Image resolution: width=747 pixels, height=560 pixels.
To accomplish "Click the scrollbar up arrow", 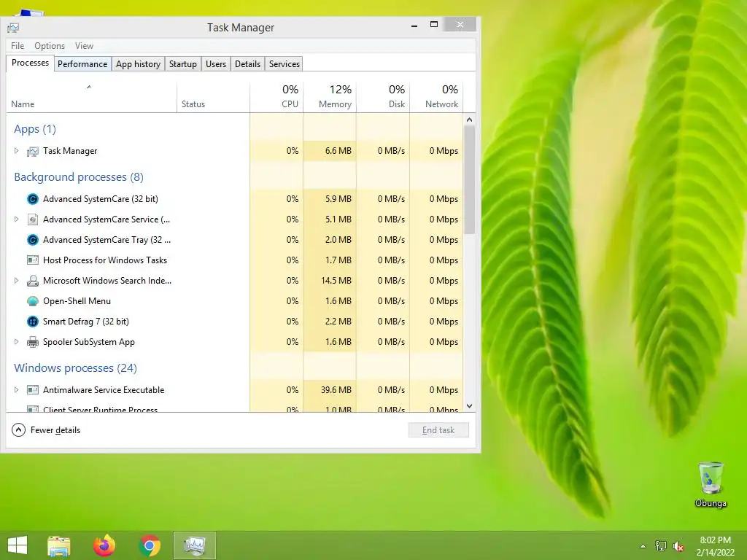I will [x=470, y=120].
